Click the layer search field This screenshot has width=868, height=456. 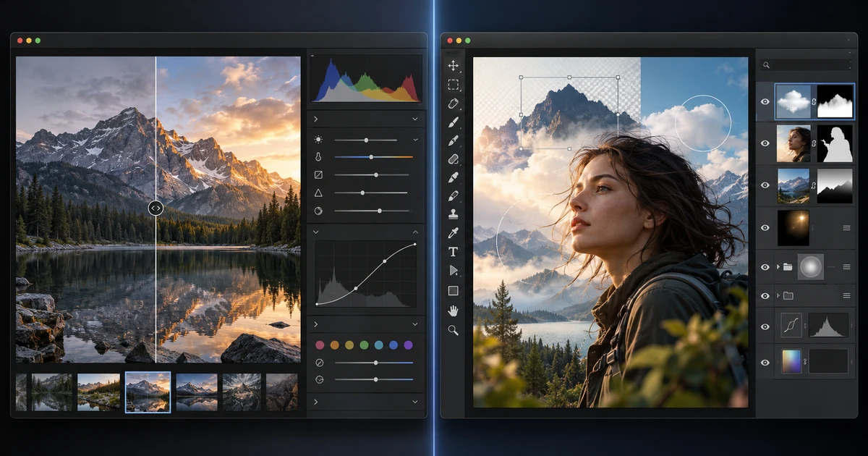click(x=806, y=65)
